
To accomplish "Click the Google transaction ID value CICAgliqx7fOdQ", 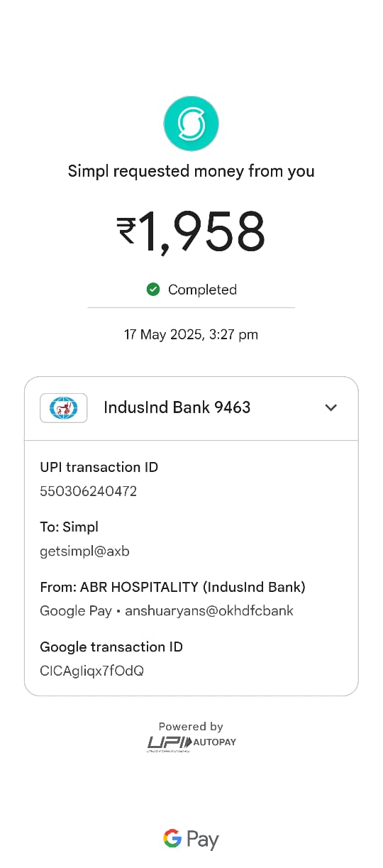I will pyautogui.click(x=91, y=671).
